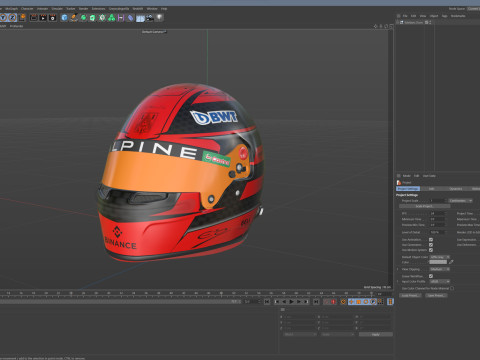
Task: Toggle the Y axis lock icon
Action: (x=4, y=17)
